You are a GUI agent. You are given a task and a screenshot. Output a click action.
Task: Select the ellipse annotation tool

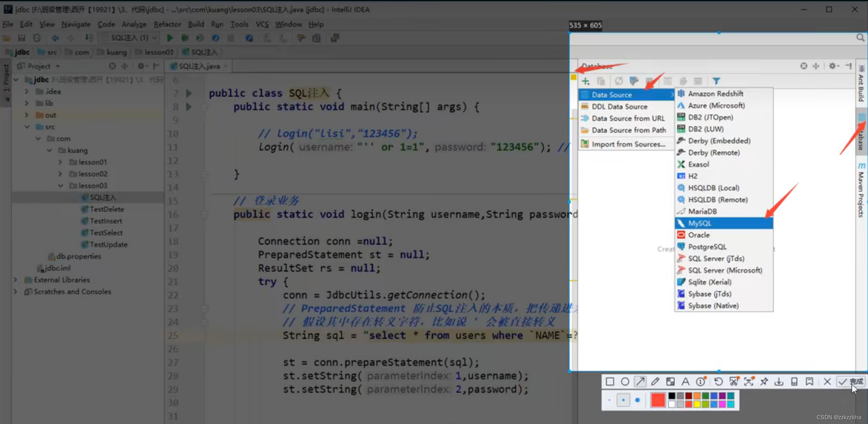coord(625,382)
